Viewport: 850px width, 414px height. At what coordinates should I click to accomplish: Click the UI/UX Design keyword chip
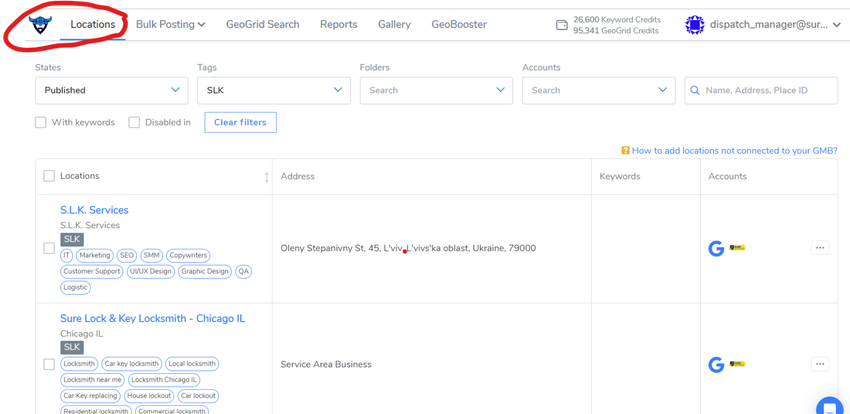click(151, 271)
